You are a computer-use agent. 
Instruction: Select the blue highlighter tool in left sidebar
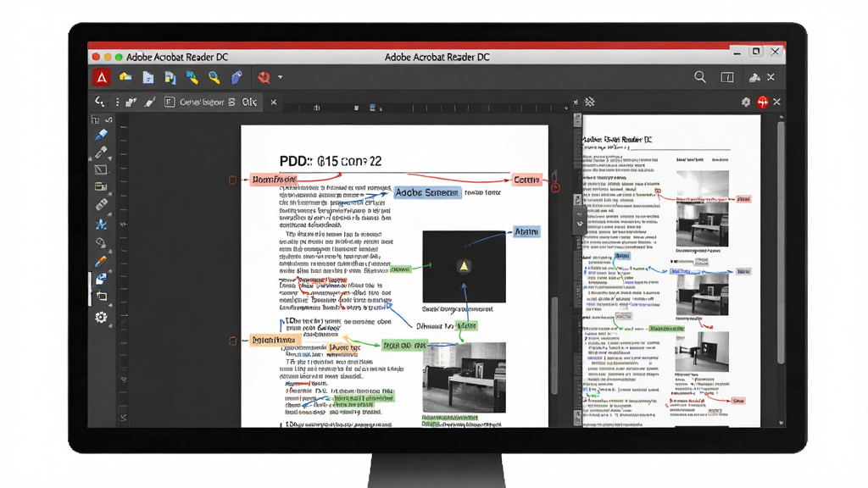pos(101,135)
